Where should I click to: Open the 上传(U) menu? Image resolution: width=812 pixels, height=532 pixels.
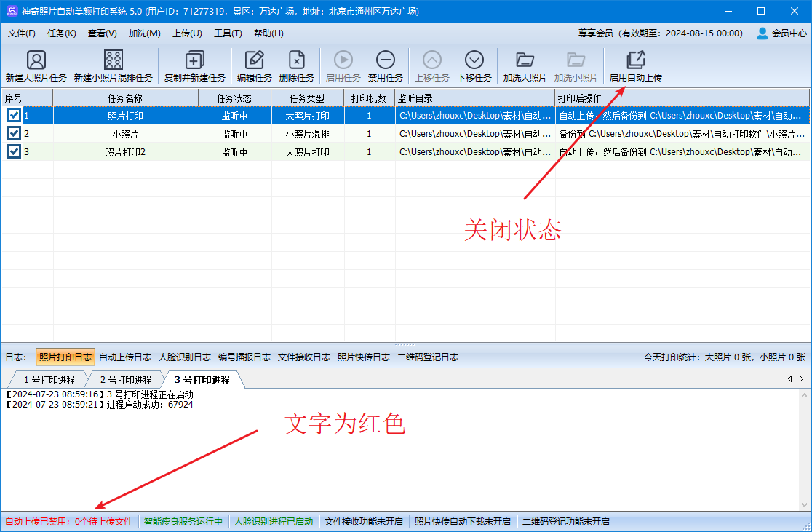tap(187, 33)
